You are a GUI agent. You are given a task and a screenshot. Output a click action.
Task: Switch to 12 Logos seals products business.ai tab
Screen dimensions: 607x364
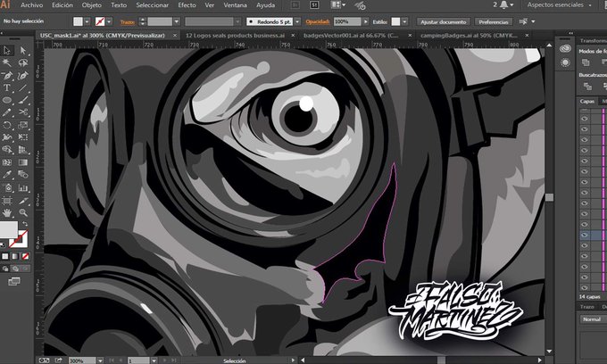pos(236,35)
